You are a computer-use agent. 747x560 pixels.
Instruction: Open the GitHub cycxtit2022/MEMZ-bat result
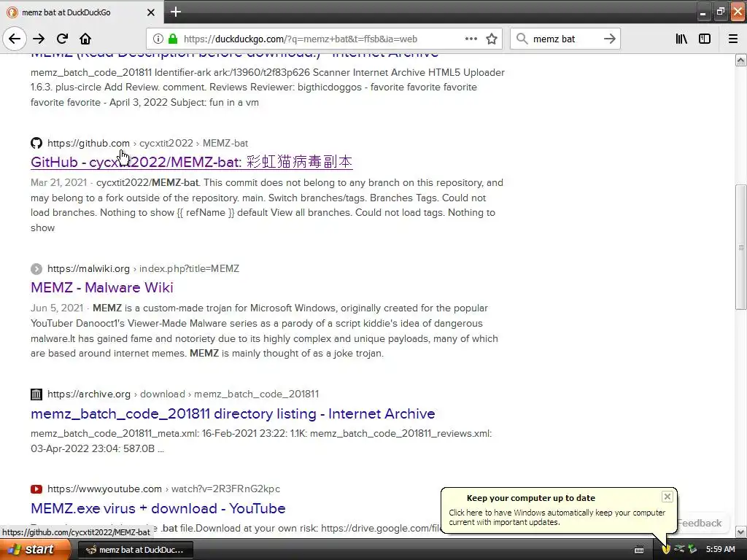192,162
